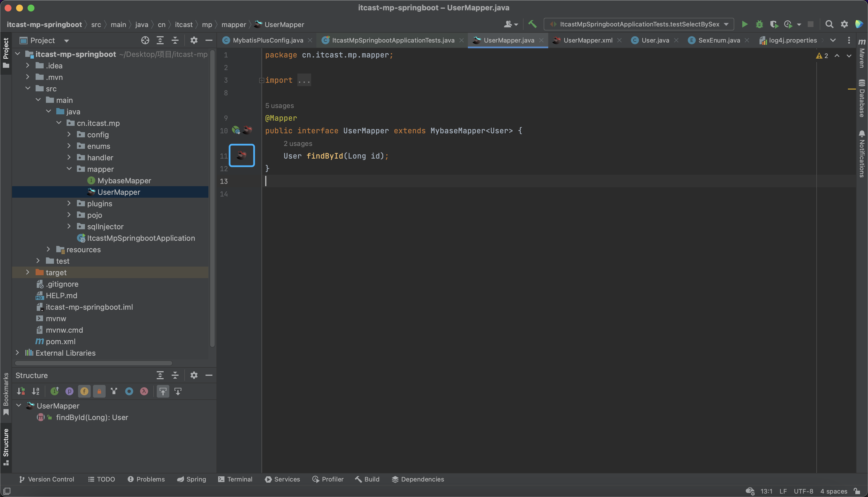Toggle Show Properties in Structure

pyautogui.click(x=69, y=391)
